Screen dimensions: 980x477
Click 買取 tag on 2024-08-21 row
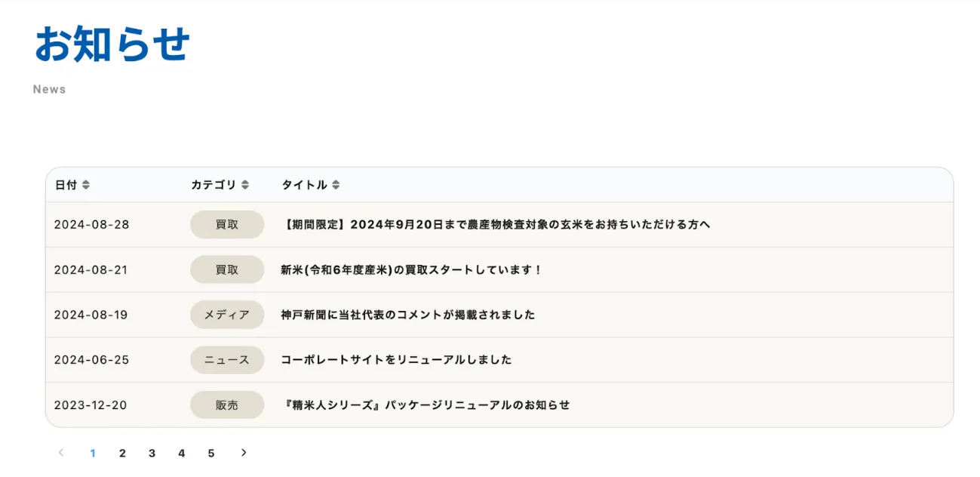[x=227, y=269]
